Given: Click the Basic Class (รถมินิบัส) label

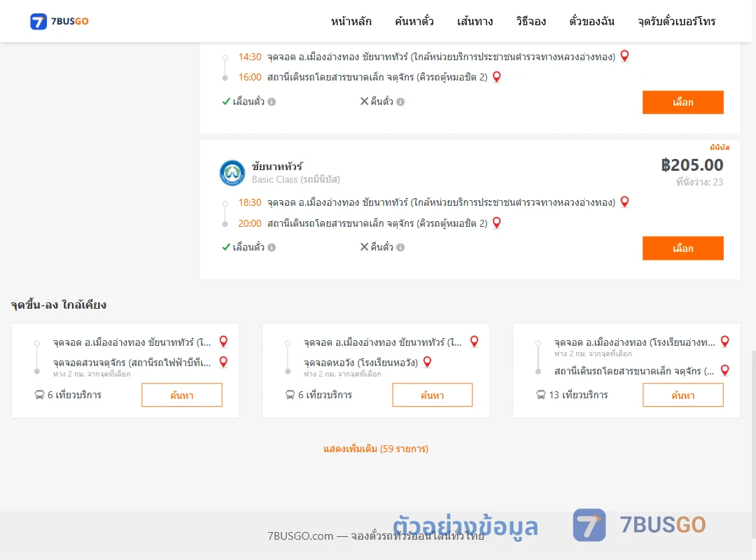Looking at the screenshot, I should (296, 179).
